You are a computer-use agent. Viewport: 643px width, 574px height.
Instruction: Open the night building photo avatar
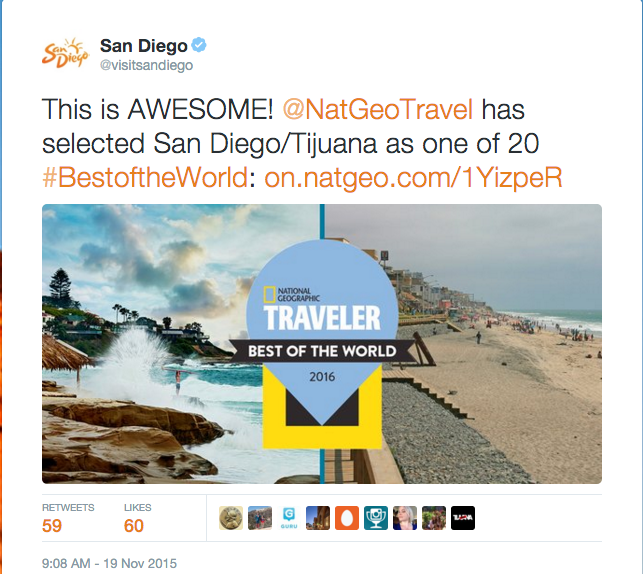[318, 518]
